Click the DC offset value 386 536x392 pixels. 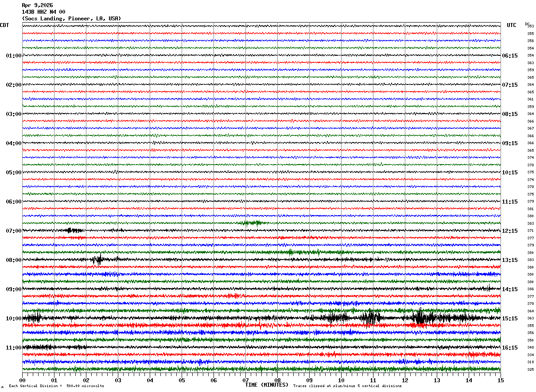pos(530,289)
